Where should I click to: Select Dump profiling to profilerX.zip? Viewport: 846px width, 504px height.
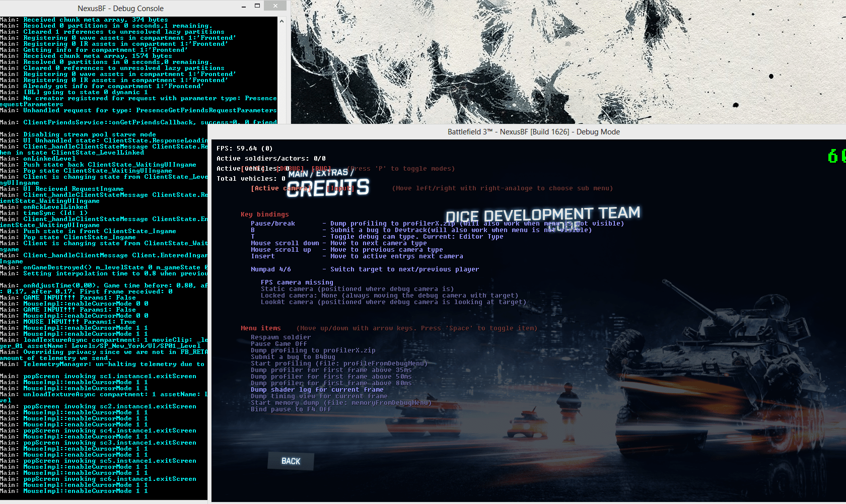pyautogui.click(x=313, y=350)
